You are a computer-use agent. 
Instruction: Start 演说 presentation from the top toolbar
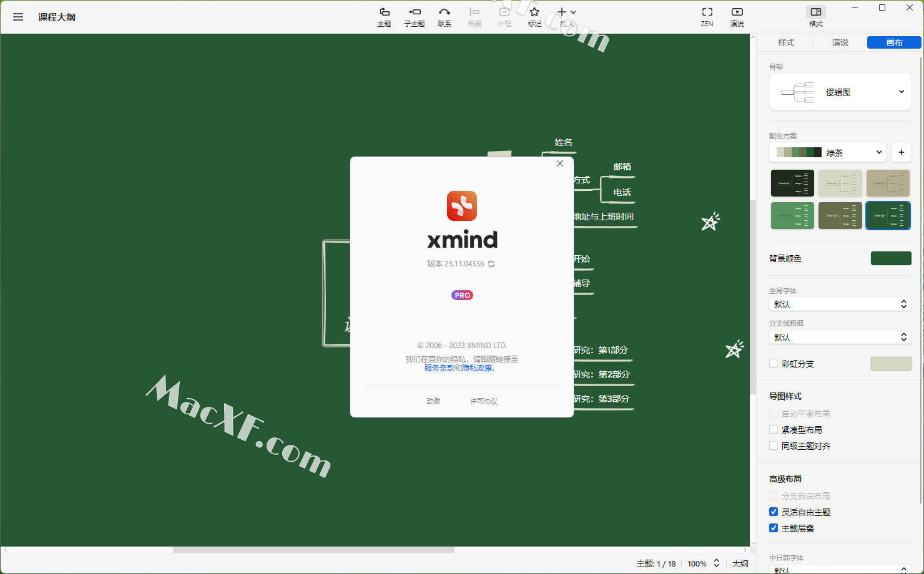[x=737, y=17]
